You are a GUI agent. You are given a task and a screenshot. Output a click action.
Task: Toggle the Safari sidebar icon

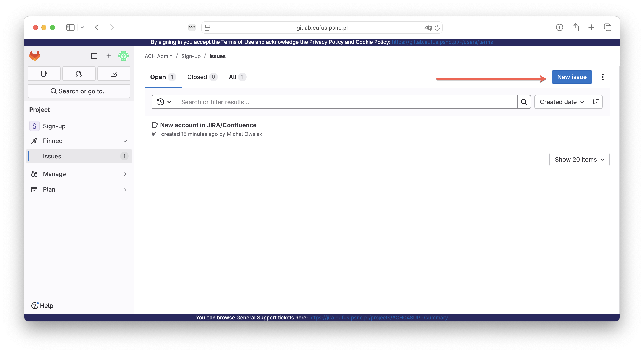point(71,27)
